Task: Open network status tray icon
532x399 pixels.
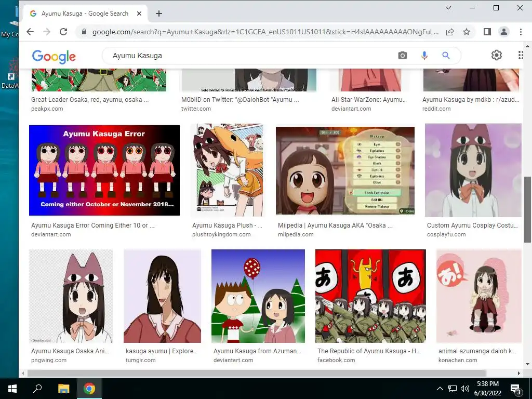Action: pyautogui.click(x=453, y=389)
